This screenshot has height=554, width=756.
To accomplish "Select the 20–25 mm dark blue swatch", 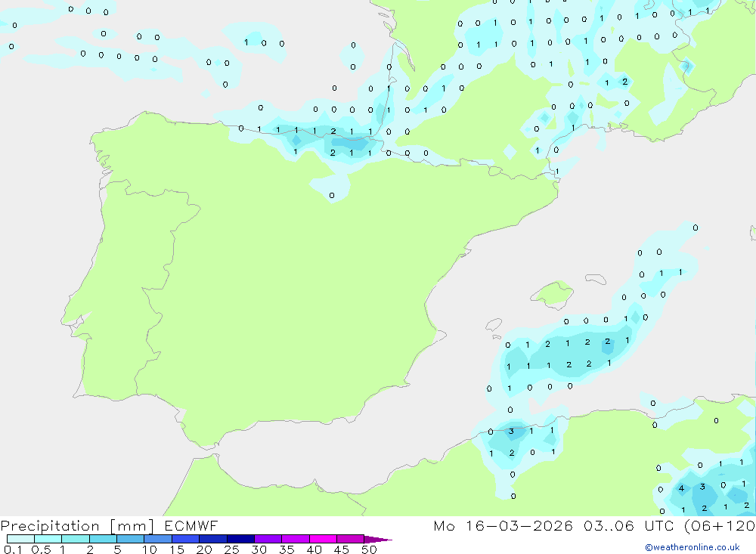I will click(213, 539).
